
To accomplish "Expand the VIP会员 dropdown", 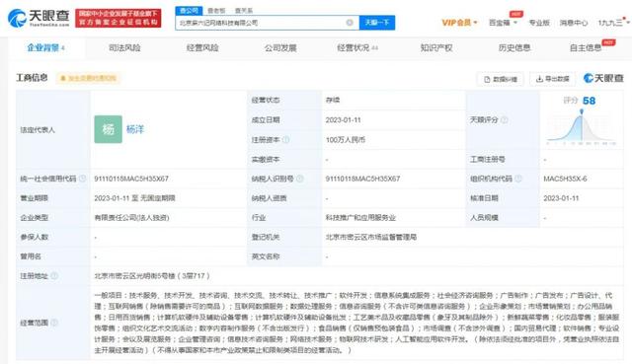I will [459, 23].
